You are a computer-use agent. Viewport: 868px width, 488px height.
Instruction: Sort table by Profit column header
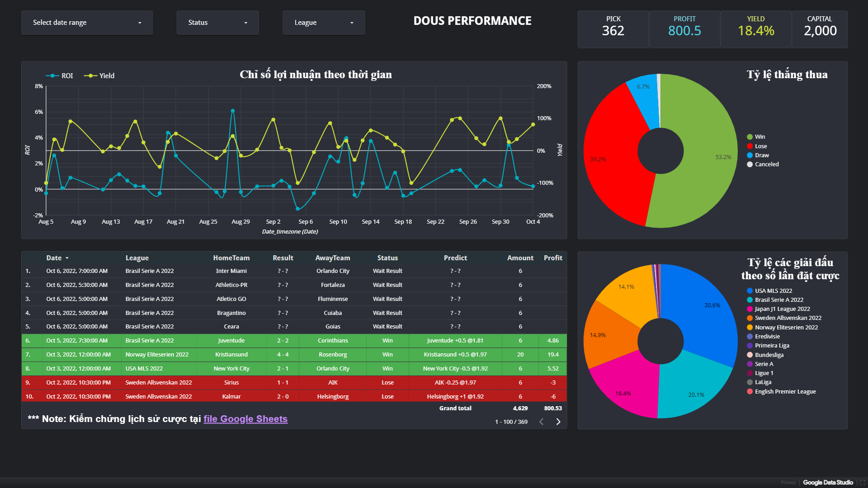(552, 258)
